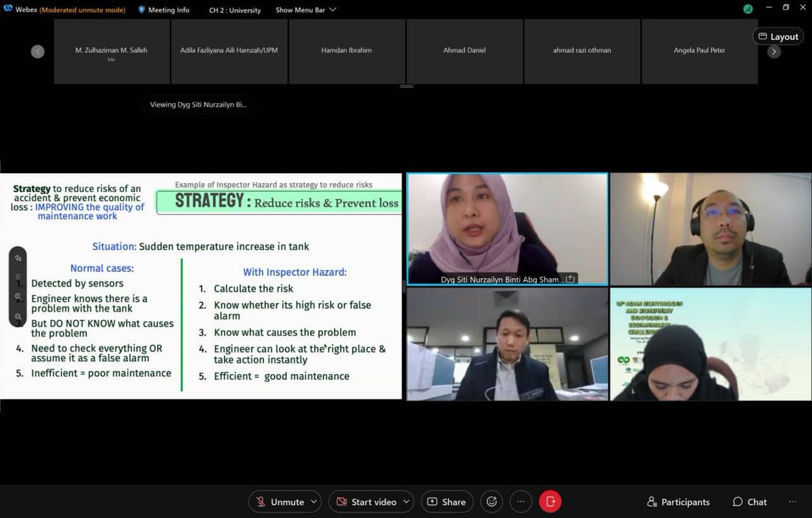812x518 pixels.
Task: Select Angela Paul Peter participant tile
Action: (700, 51)
